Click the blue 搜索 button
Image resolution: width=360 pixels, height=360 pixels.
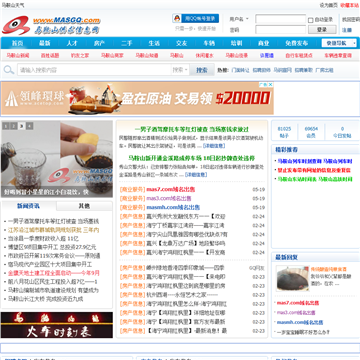[x=202, y=70]
